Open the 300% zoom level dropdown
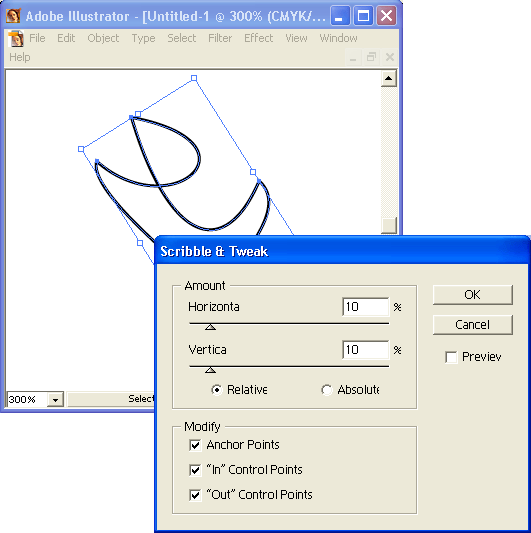 55,399
